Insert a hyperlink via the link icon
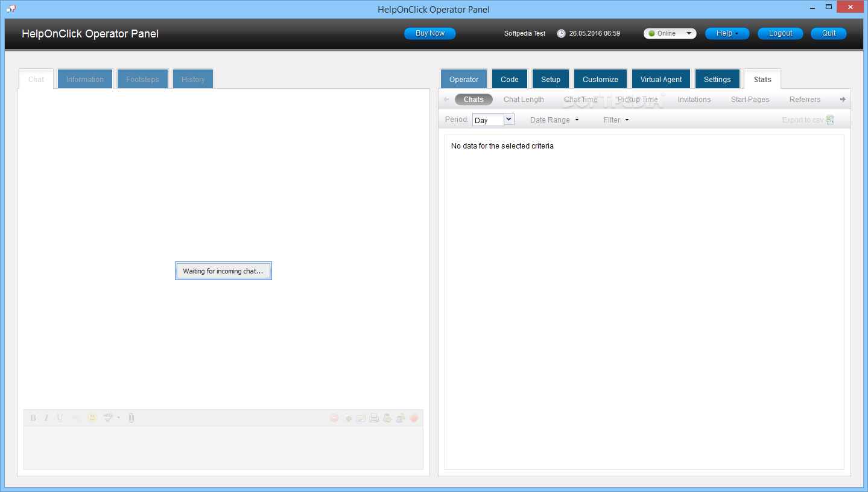This screenshot has height=492, width=868. (x=75, y=418)
